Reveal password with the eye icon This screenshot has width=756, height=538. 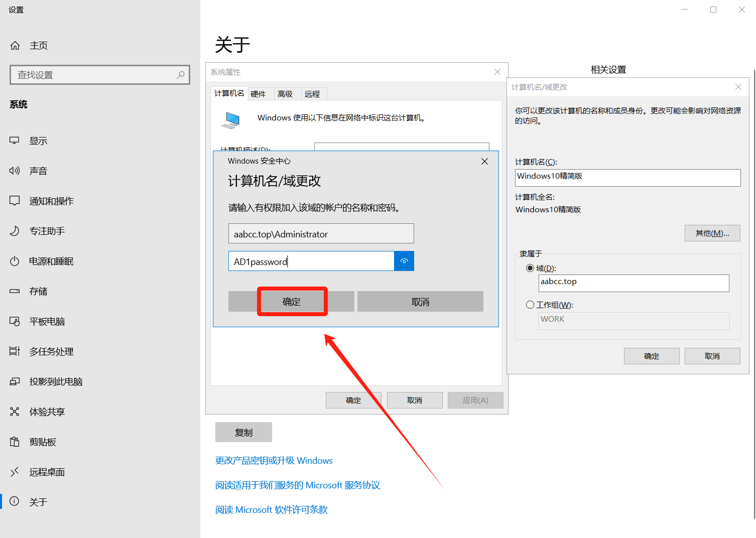point(404,261)
